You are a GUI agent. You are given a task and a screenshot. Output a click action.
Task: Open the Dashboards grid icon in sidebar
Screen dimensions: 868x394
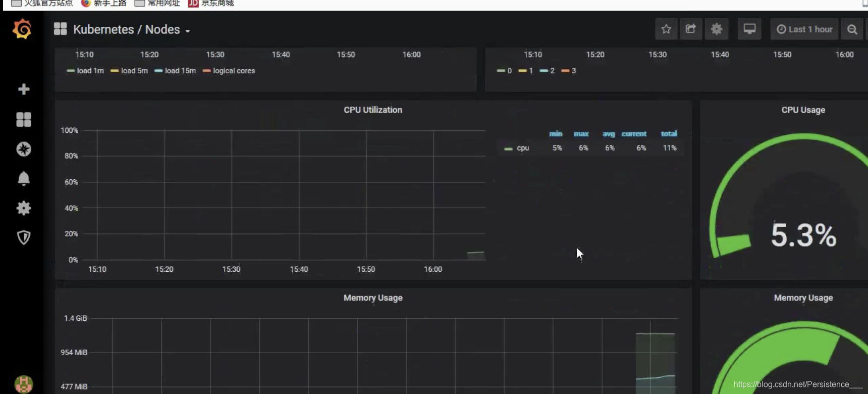tap(24, 119)
